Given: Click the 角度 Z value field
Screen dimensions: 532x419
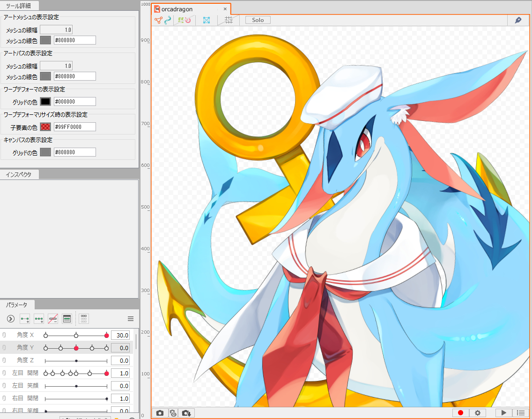Looking at the screenshot, I should click(x=120, y=360).
